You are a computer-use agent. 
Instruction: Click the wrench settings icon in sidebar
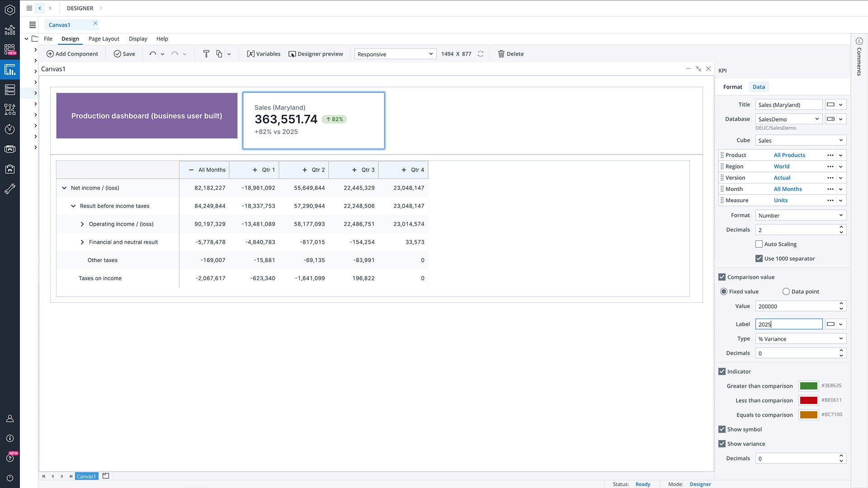[x=10, y=189]
